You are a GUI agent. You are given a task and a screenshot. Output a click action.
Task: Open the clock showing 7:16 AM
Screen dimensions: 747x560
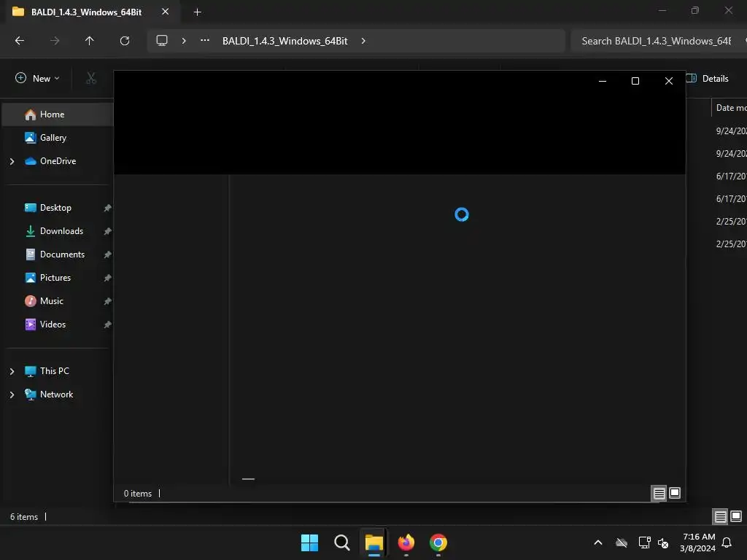click(x=697, y=542)
